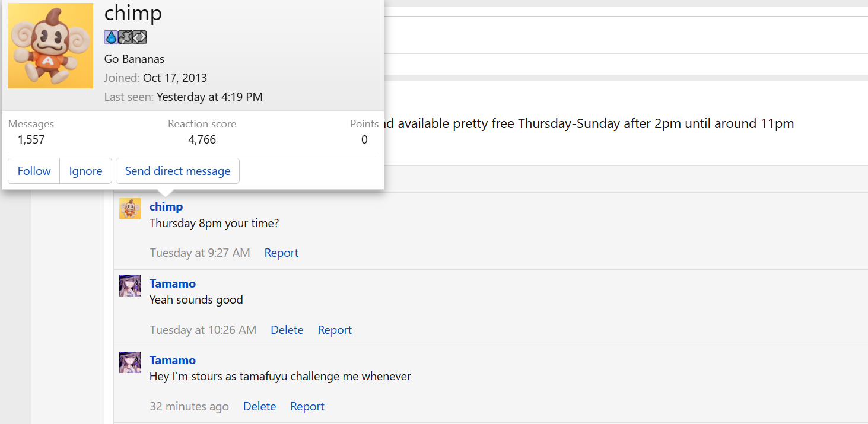Screen dimensions: 868x424
Task: Follow the user chimp
Action: pos(34,171)
